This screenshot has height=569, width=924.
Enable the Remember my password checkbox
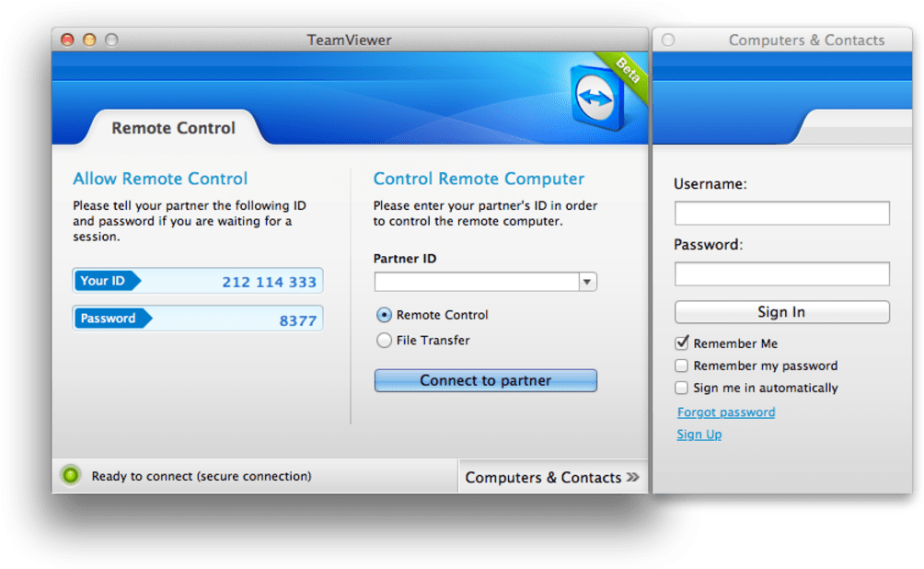[x=682, y=366]
